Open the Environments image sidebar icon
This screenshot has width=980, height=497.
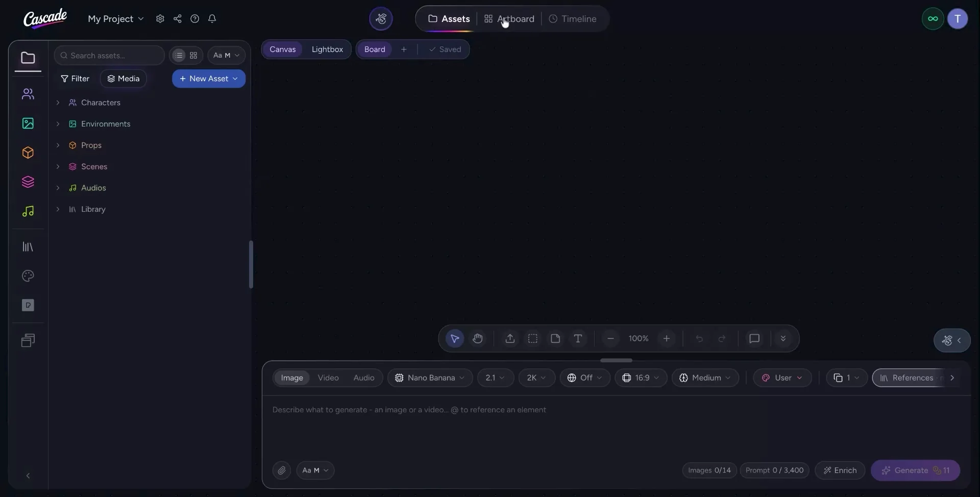pos(28,123)
